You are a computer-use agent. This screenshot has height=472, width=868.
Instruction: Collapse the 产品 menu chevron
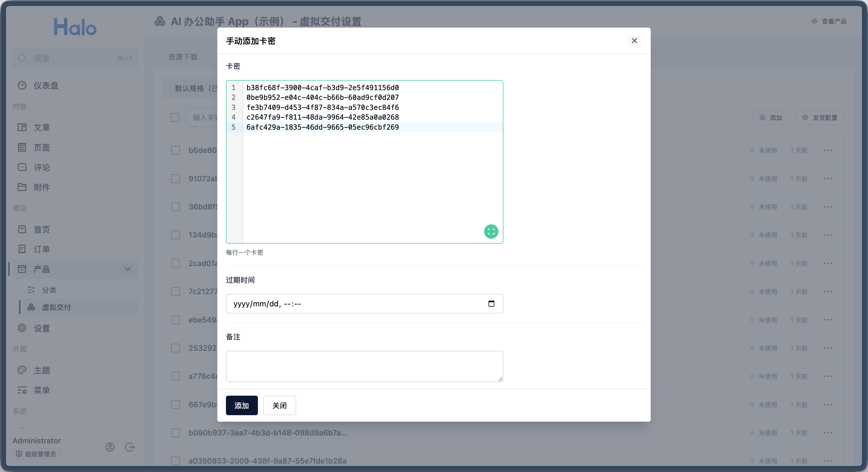click(127, 269)
